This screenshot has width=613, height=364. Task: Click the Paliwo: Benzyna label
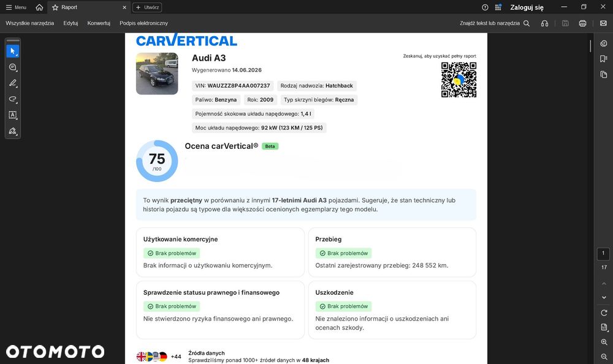tap(216, 100)
